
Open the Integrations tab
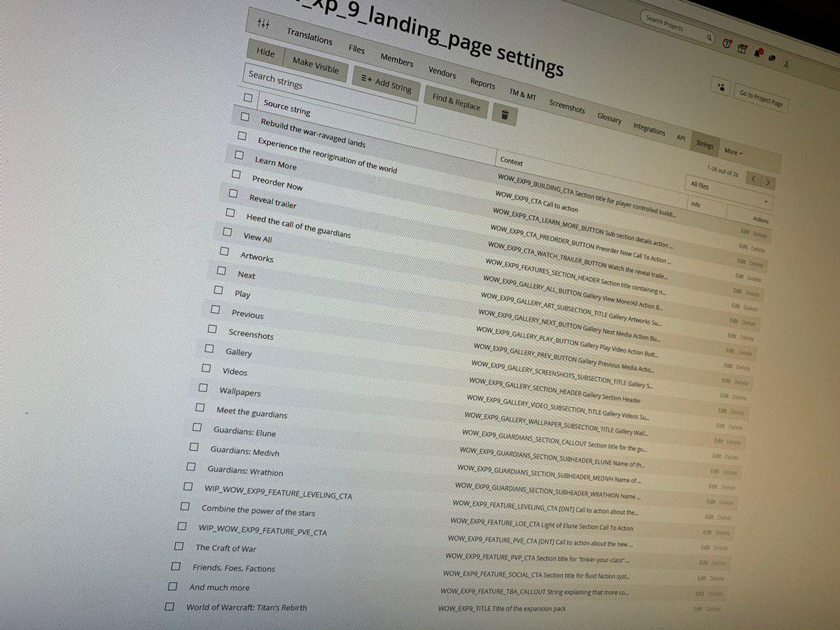tap(649, 129)
